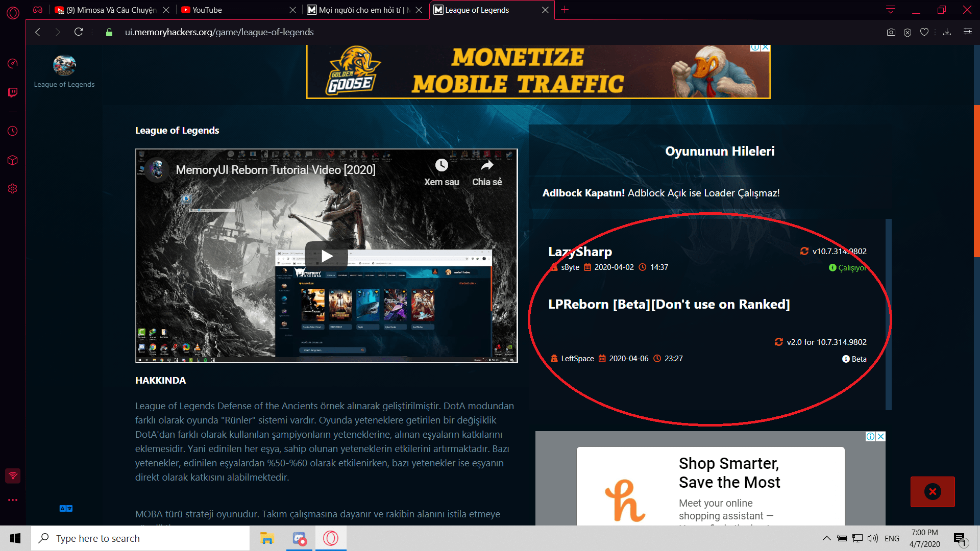The image size is (980, 551).
Task: Click the ad blocker shield icon
Action: coord(908,32)
